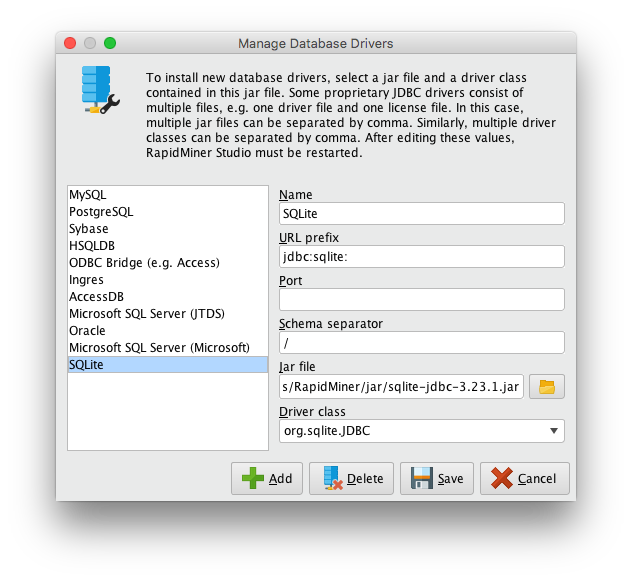
Task: Delete the selected driver
Action: point(351,478)
